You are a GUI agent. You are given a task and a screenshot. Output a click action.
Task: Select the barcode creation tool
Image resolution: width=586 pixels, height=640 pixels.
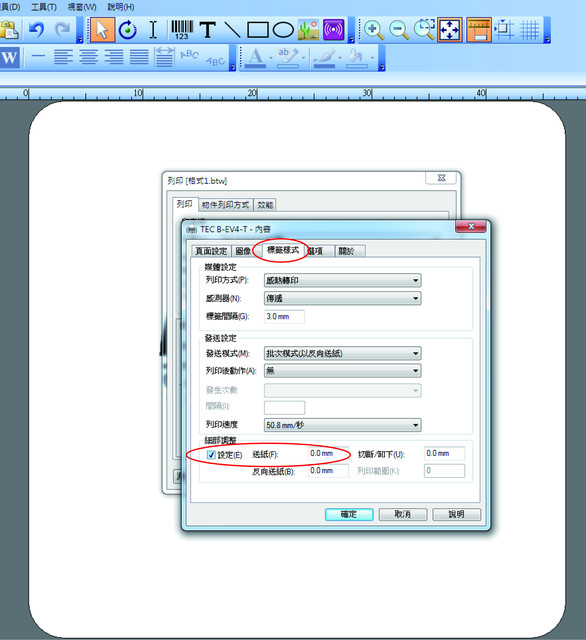tap(182, 30)
